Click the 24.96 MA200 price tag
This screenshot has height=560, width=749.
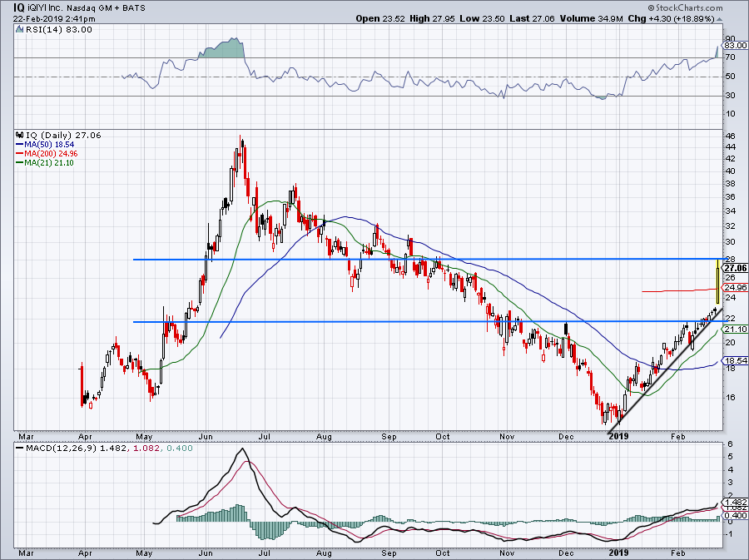736,287
